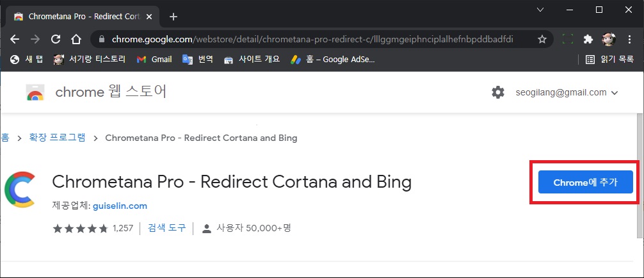Click the chrome 웹 스토어 title text
Screen dimensions: 644x278
click(111, 92)
